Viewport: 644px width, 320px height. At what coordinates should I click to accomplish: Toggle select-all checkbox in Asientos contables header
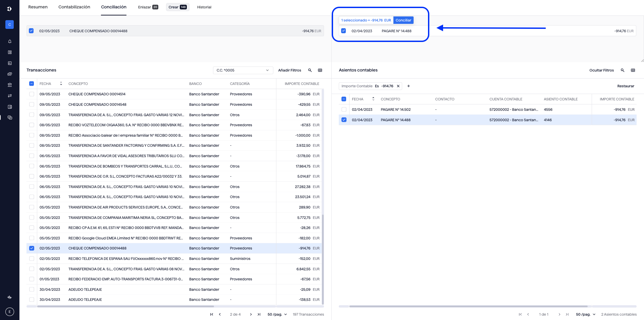click(x=344, y=99)
